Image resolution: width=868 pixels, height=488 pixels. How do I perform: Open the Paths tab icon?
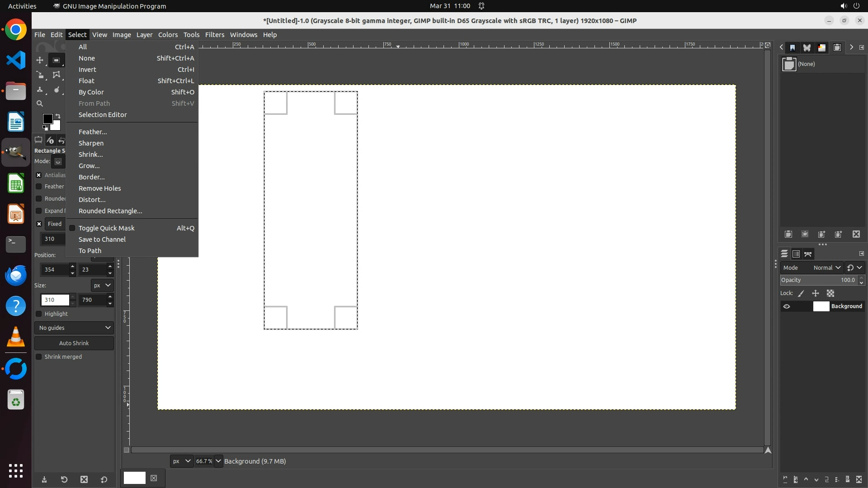[x=808, y=254]
